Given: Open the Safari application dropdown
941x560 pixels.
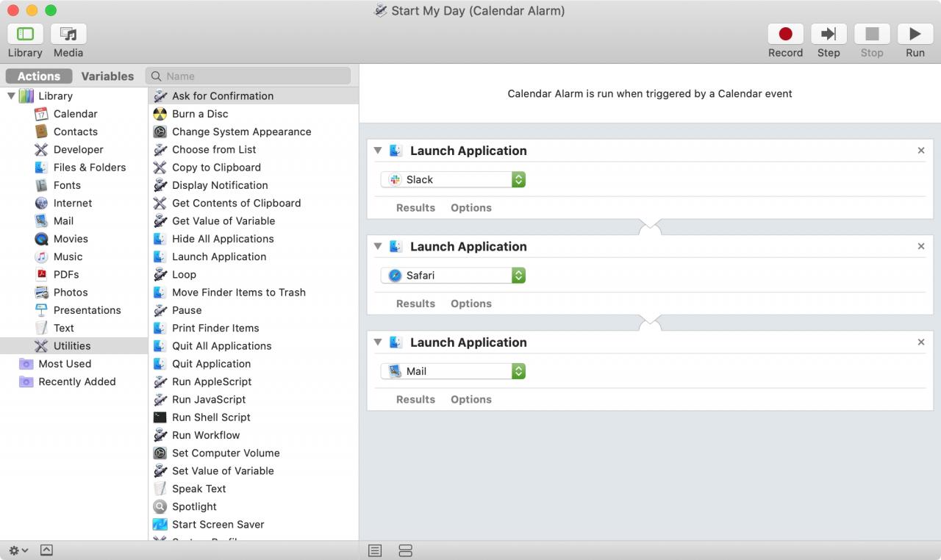Looking at the screenshot, I should pyautogui.click(x=453, y=276).
